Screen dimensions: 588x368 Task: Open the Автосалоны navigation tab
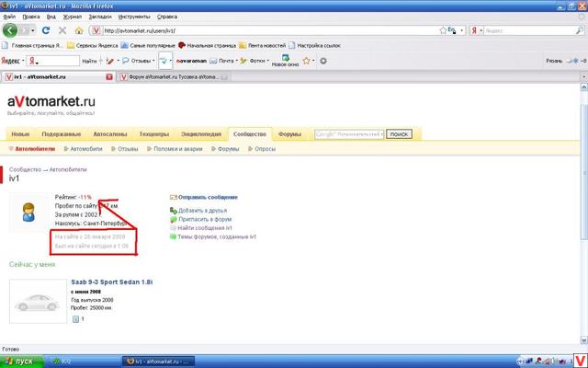coord(110,134)
